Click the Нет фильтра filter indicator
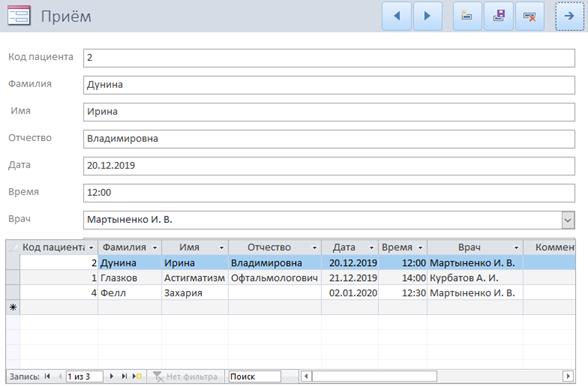The height and width of the screenshot is (387, 588). 186,376
